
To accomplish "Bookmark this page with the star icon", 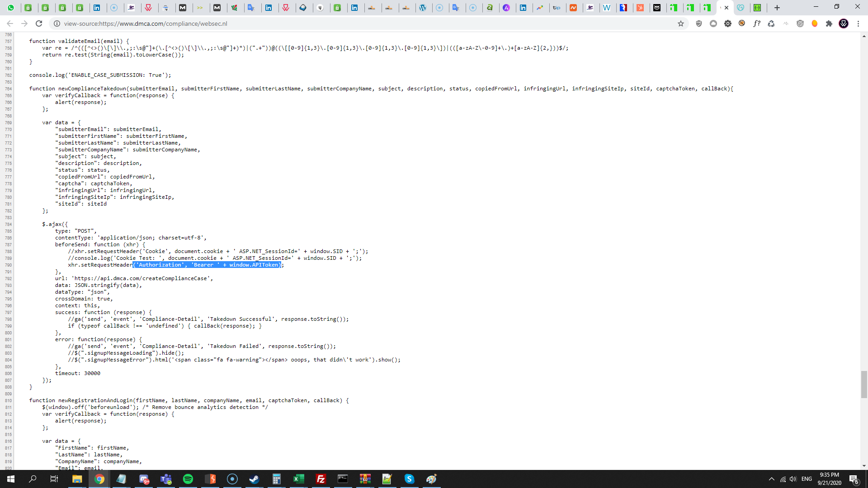I will 681,23.
